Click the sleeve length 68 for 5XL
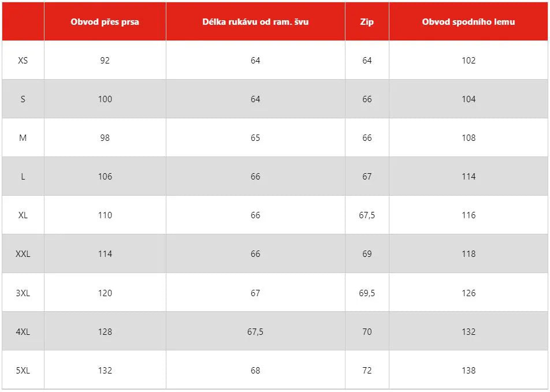The height and width of the screenshot is (392, 550). (255, 370)
